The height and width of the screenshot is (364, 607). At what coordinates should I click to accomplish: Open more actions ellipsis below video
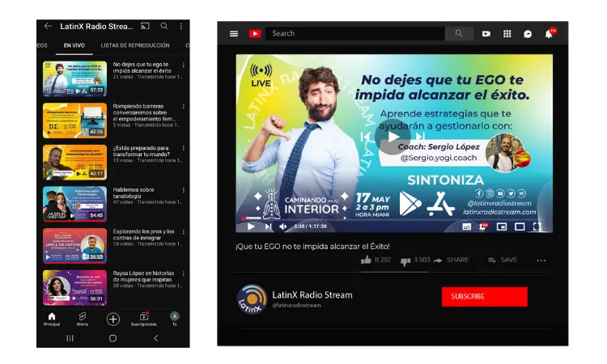point(541,260)
